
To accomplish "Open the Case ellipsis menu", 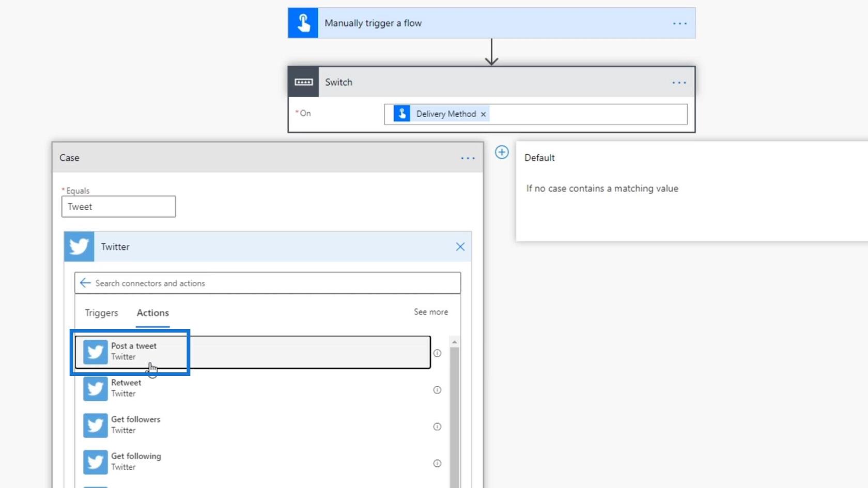I will coord(468,158).
